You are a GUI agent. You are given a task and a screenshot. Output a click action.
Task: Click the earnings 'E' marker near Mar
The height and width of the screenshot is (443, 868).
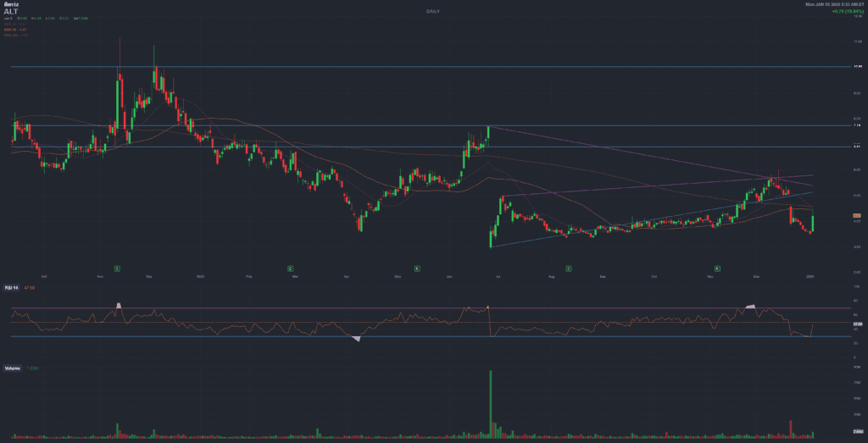[x=290, y=268]
